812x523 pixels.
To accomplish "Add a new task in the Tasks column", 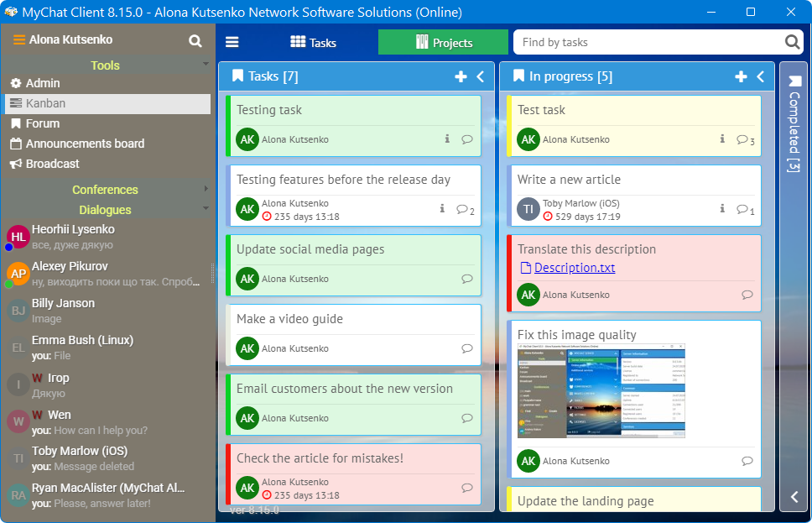I will pyautogui.click(x=461, y=76).
